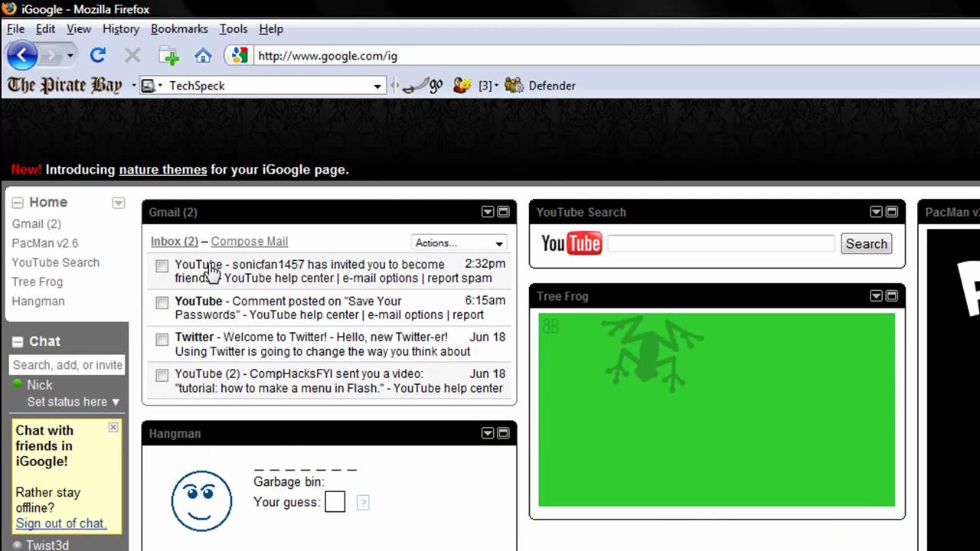Open the Edit menu
Viewport: 980px width, 551px height.
click(45, 28)
